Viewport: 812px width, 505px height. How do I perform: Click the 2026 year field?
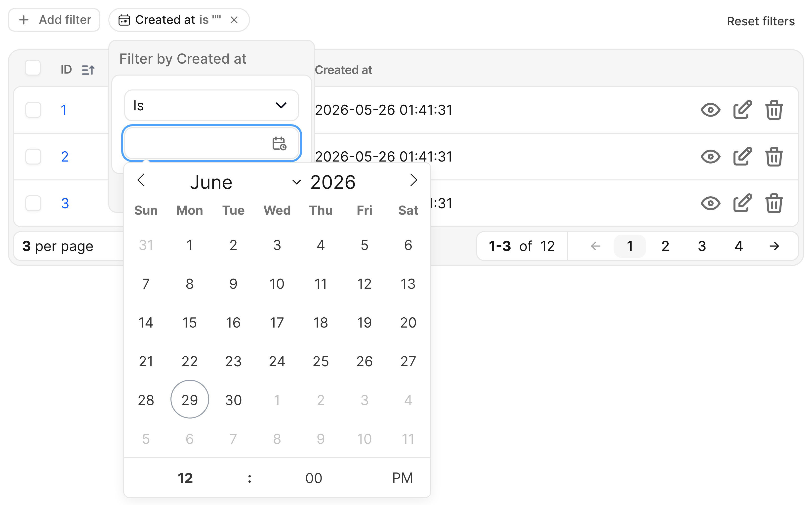[x=333, y=182]
